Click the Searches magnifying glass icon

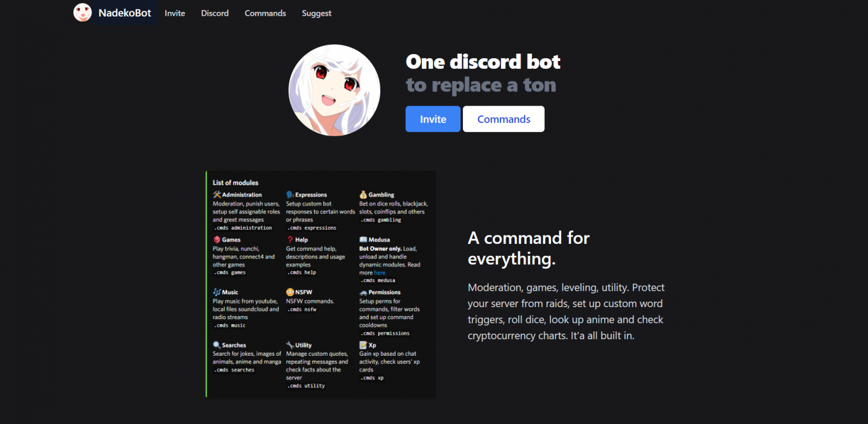click(216, 345)
